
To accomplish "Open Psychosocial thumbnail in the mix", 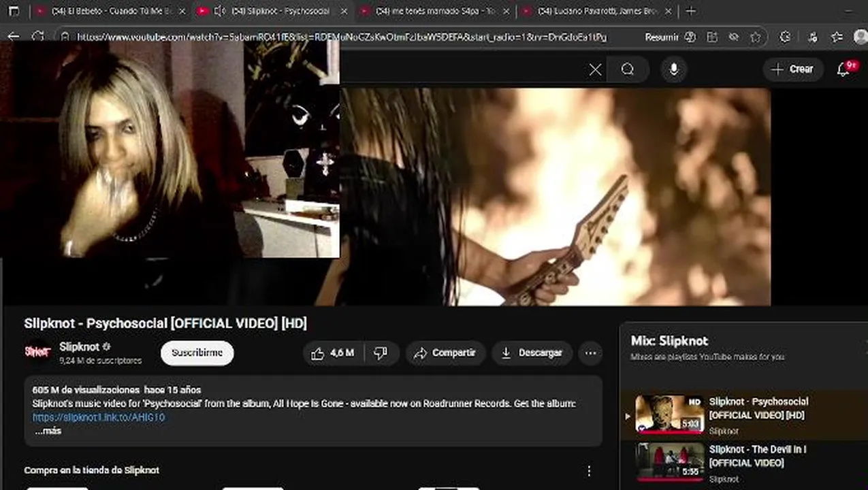I will (670, 414).
